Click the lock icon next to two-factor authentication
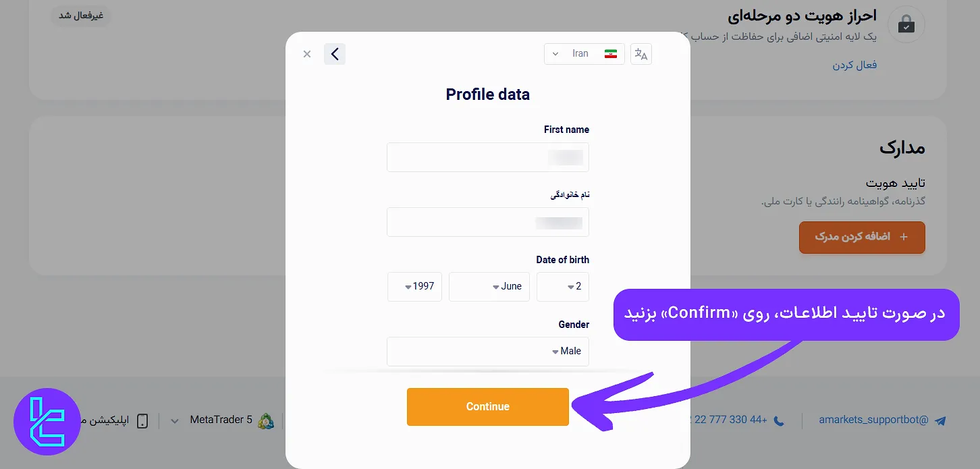The height and width of the screenshot is (469, 980). [x=906, y=24]
